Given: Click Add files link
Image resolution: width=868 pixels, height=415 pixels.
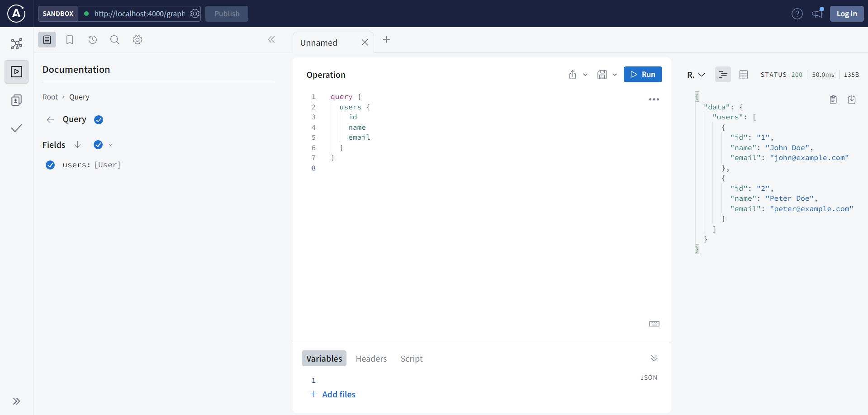Looking at the screenshot, I should (x=333, y=394).
